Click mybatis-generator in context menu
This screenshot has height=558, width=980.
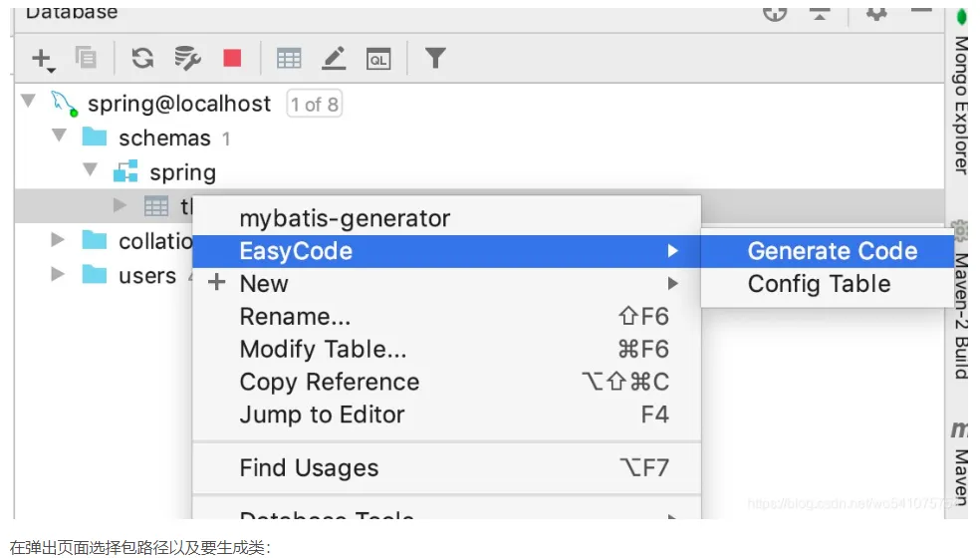[345, 218]
